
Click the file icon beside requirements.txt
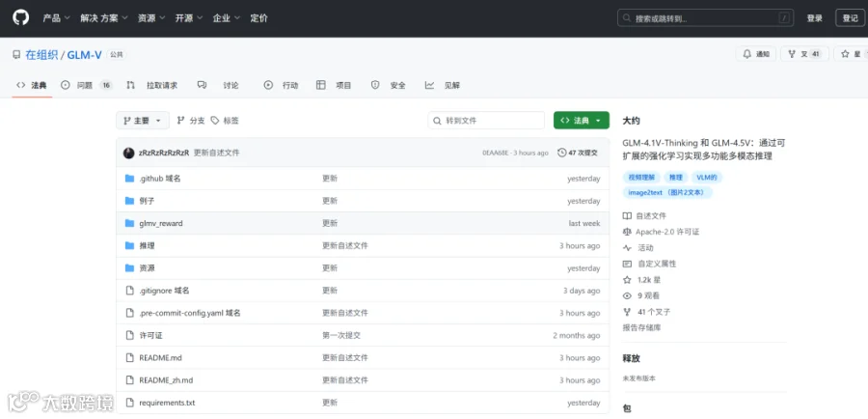pos(129,403)
